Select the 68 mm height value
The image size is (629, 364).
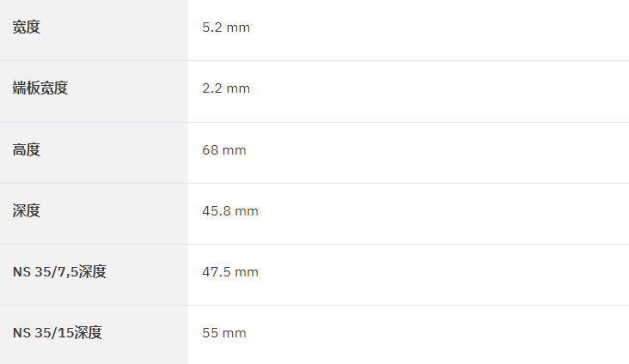(x=223, y=150)
